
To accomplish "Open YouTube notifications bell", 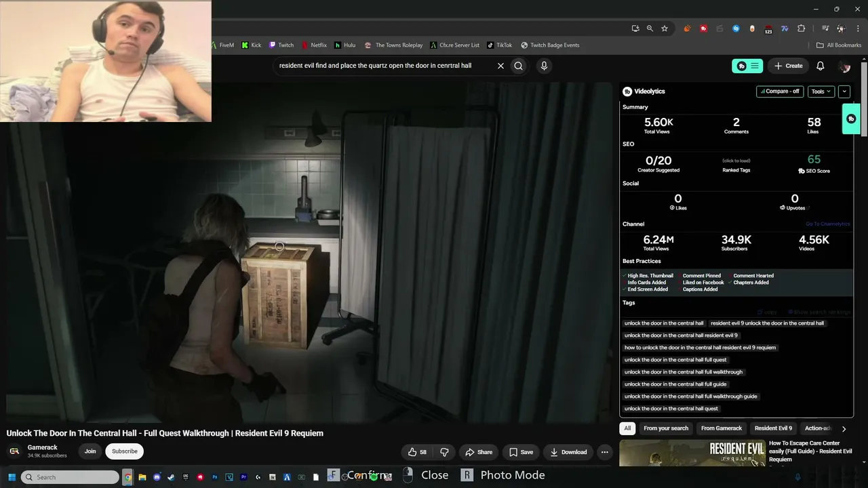I will coord(820,66).
